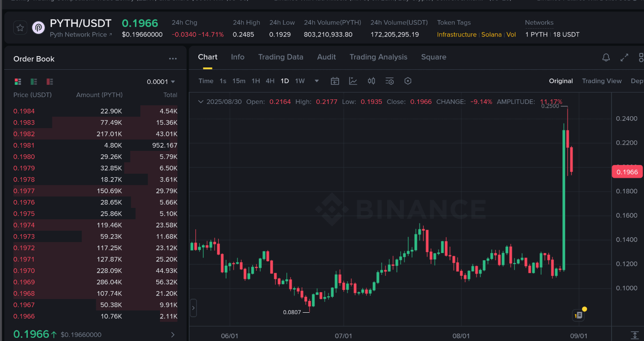Select the 0.1977 ask price row
The width and height of the screenshot is (644, 341).
[95, 191]
